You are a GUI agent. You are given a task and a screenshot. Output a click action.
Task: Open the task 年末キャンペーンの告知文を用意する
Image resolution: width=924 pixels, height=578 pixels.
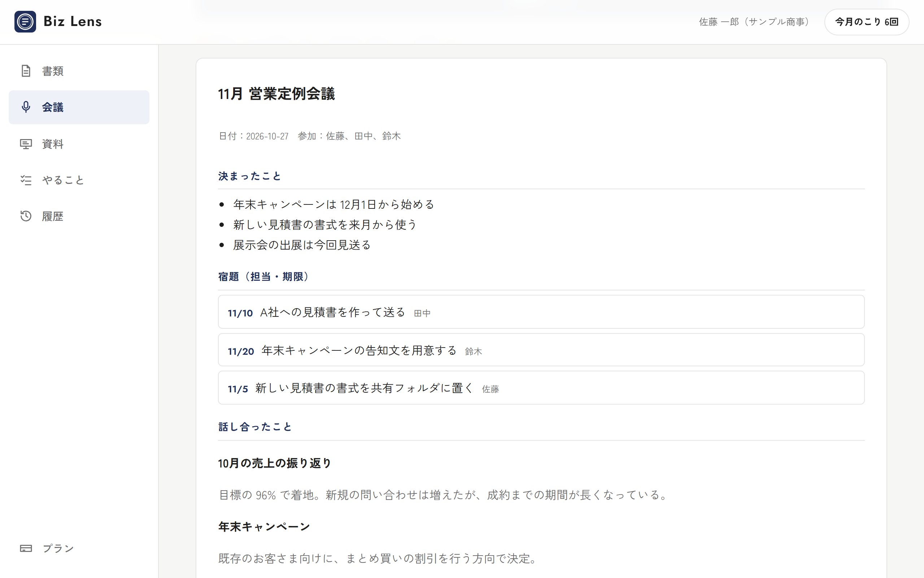(x=541, y=350)
